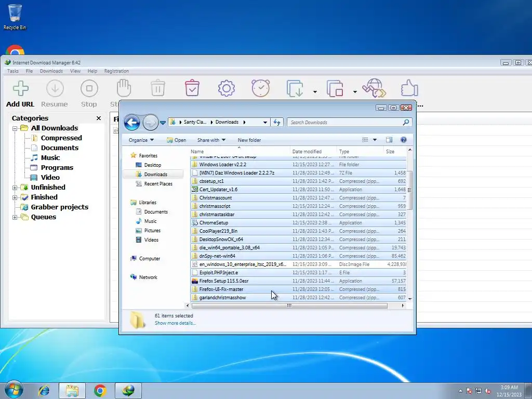This screenshot has width=532, height=399.
Task: Click the file list scroll down arrow
Action: (x=409, y=299)
